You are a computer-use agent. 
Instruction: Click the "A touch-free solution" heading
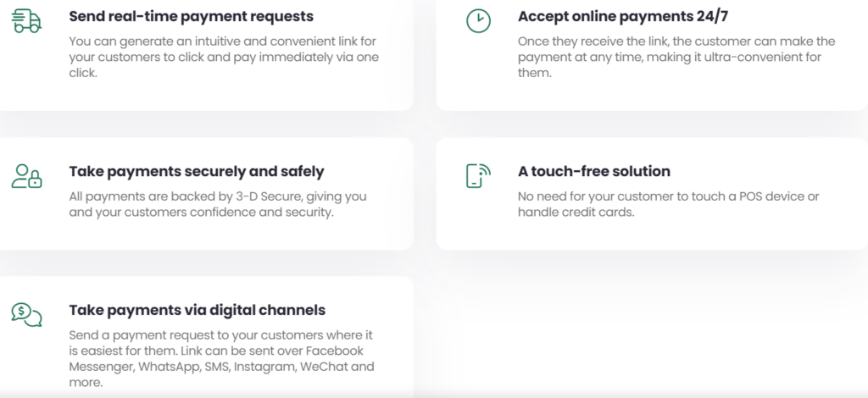[593, 172]
